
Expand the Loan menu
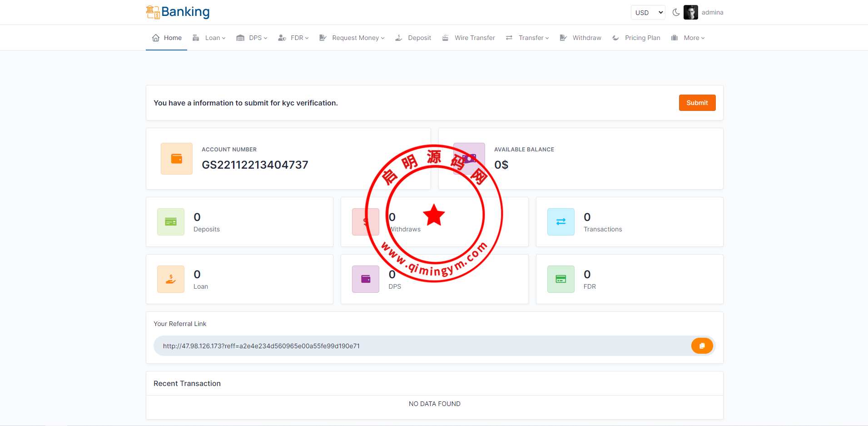209,38
